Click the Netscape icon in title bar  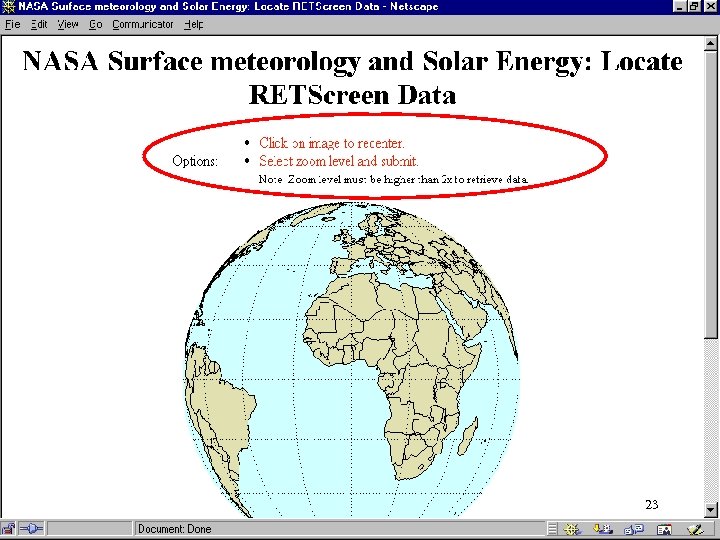[8, 7]
